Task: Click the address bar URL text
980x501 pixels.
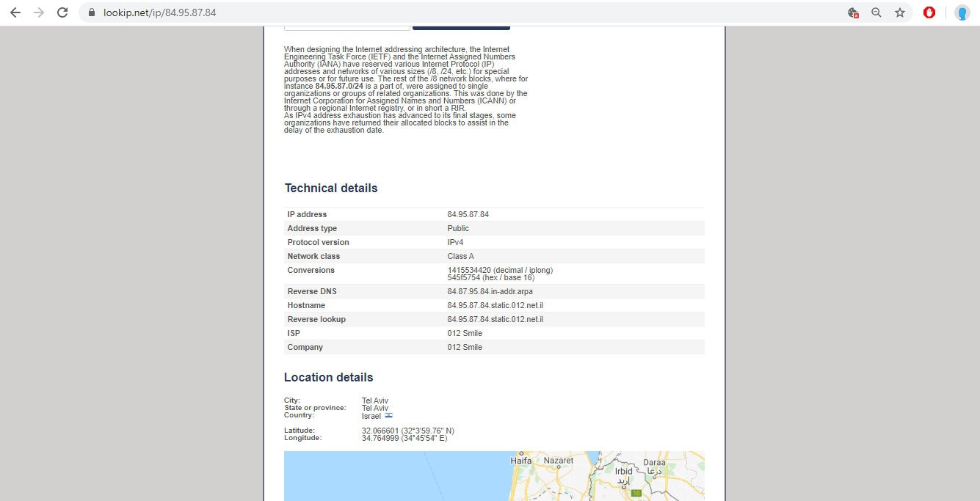Action: pos(160,12)
